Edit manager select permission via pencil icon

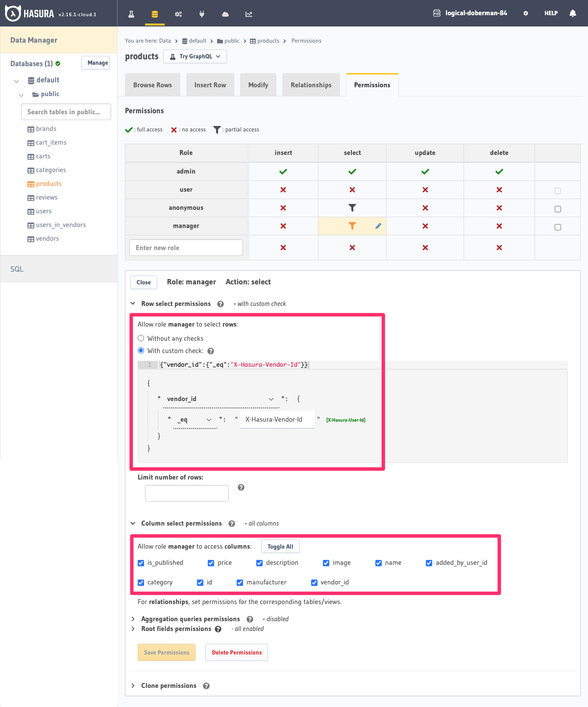[x=378, y=226]
